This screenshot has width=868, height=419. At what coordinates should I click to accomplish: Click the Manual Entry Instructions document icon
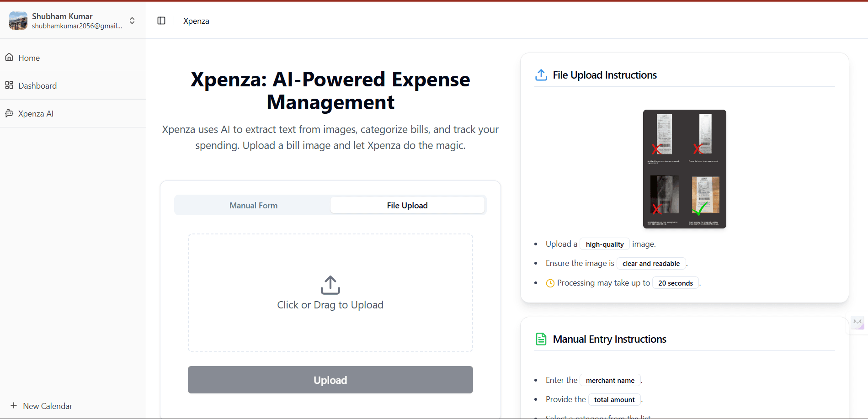pyautogui.click(x=541, y=339)
